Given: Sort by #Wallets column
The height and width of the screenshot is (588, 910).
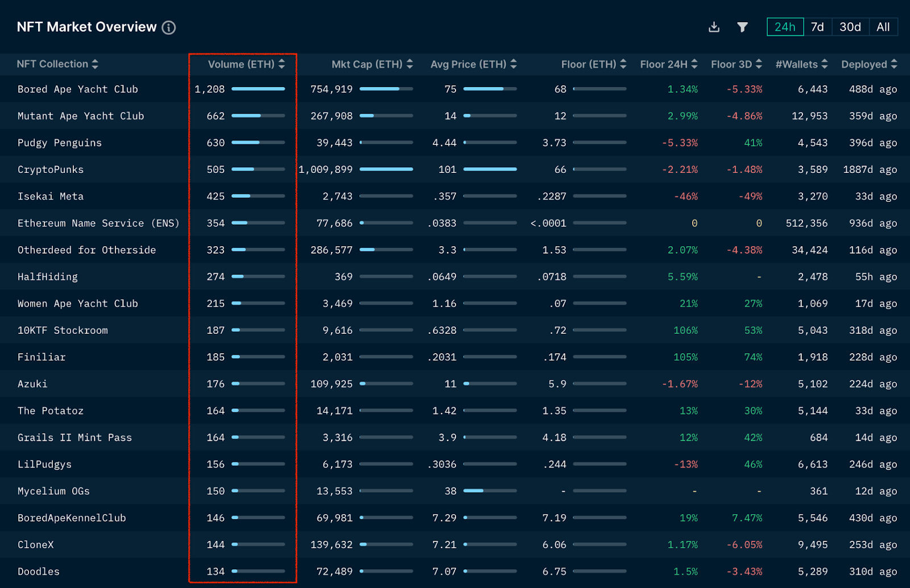Looking at the screenshot, I should click(x=801, y=64).
